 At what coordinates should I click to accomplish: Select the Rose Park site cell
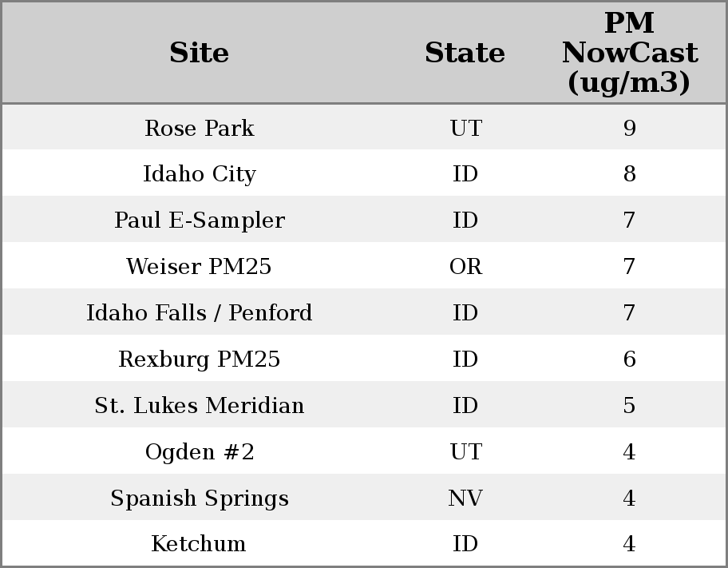pyautogui.click(x=199, y=128)
